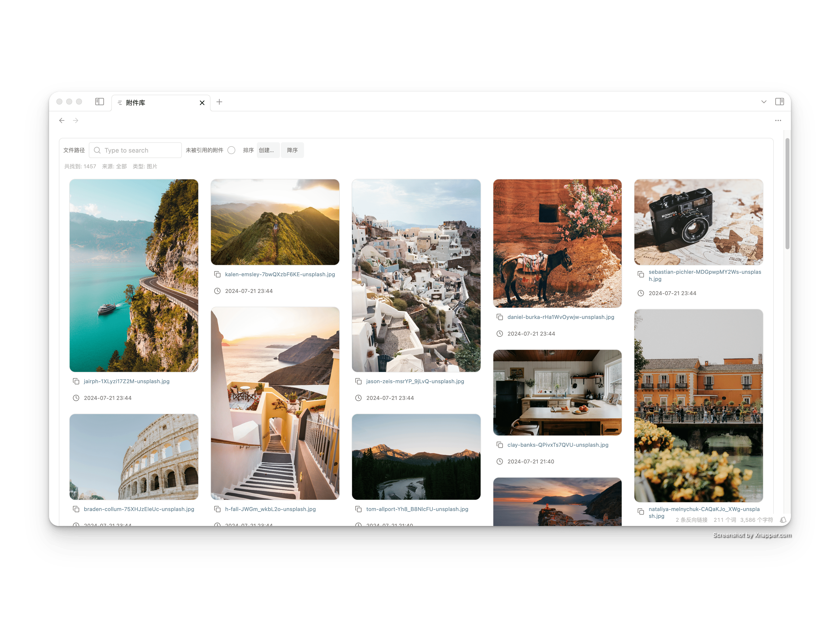Click kalen-emsley-7bwQXzbF6KE-unsplash.jpg filename

tap(280, 274)
